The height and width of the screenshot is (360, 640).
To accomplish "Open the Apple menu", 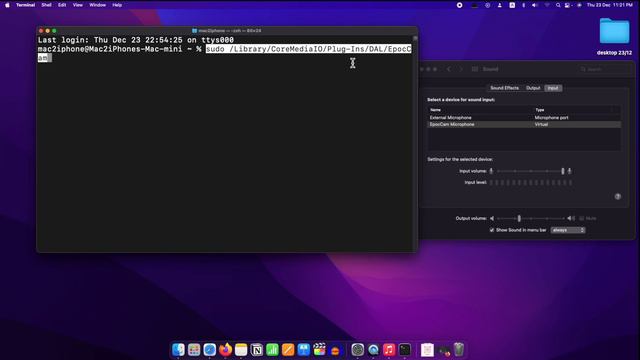I will pyautogui.click(x=7, y=5).
